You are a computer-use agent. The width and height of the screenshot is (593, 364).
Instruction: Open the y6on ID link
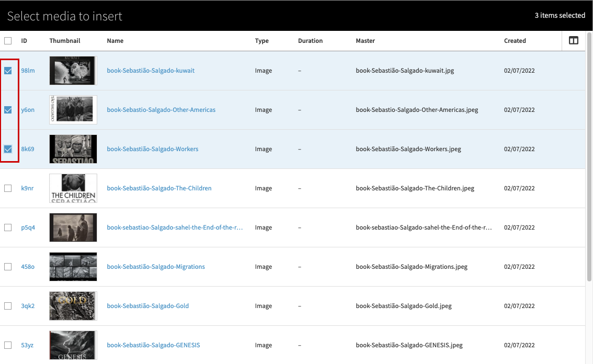coord(27,109)
